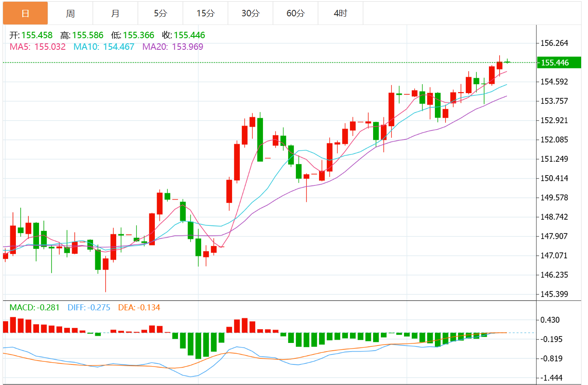588x385 pixels.
Task: Click the high price 高:155.586
Action: pyautogui.click(x=82, y=35)
